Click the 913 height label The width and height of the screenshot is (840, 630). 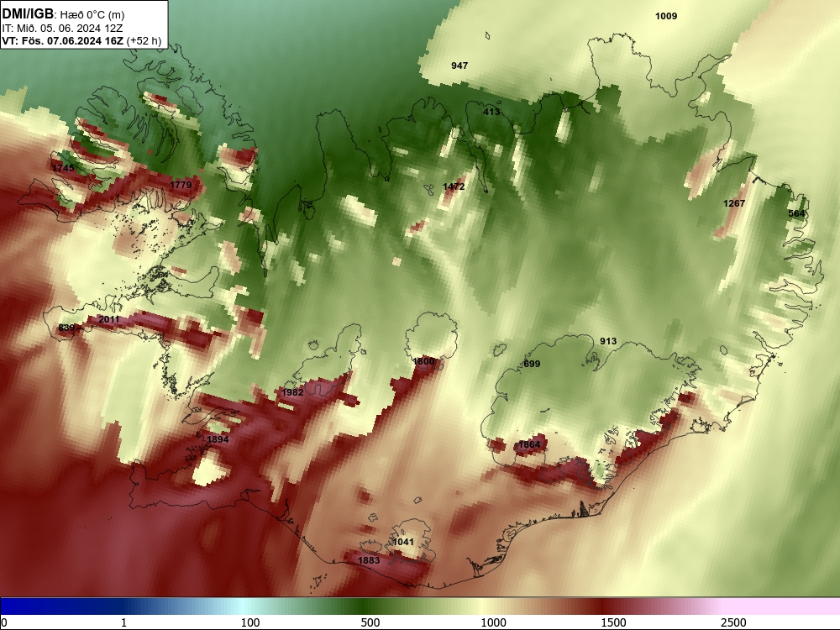[608, 341]
